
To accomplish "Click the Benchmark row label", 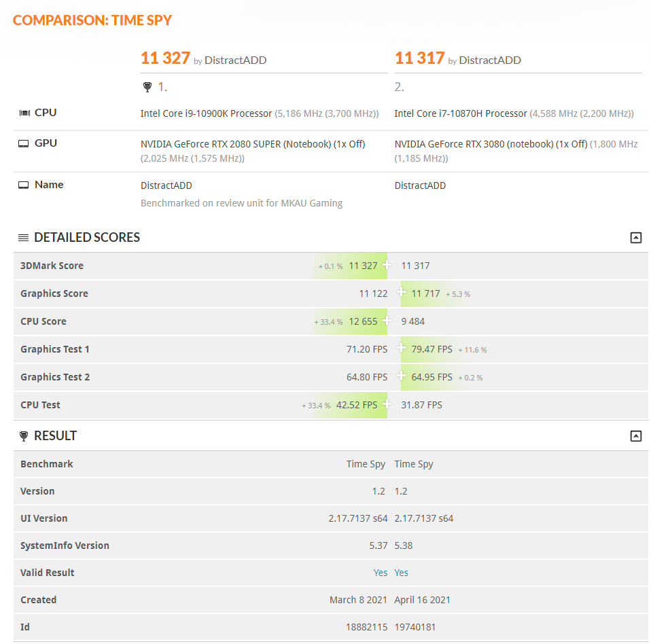I will click(x=46, y=464).
